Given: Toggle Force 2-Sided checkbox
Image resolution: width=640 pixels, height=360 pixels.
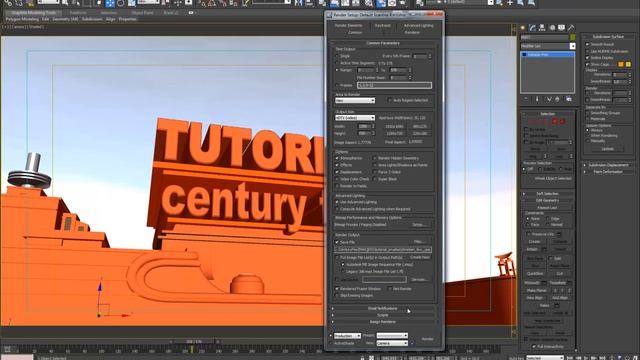Looking at the screenshot, I should click(x=374, y=172).
